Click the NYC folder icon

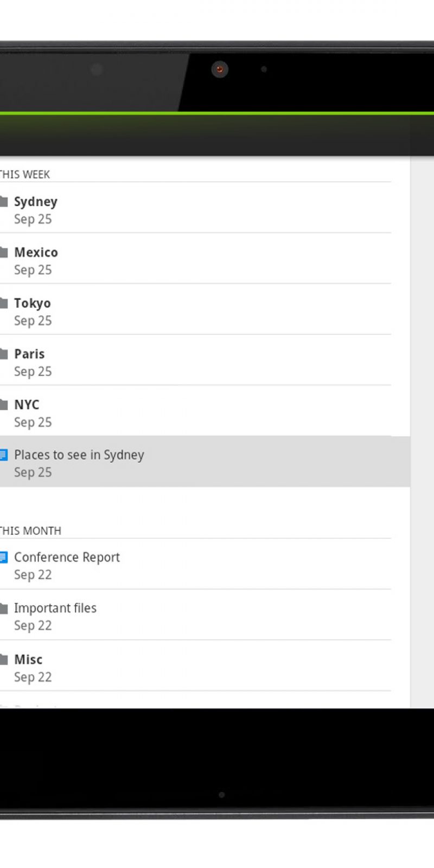point(4,405)
